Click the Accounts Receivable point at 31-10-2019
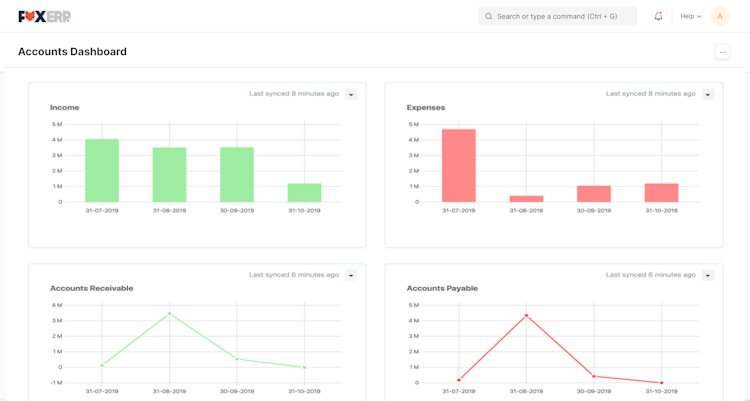 click(x=304, y=367)
